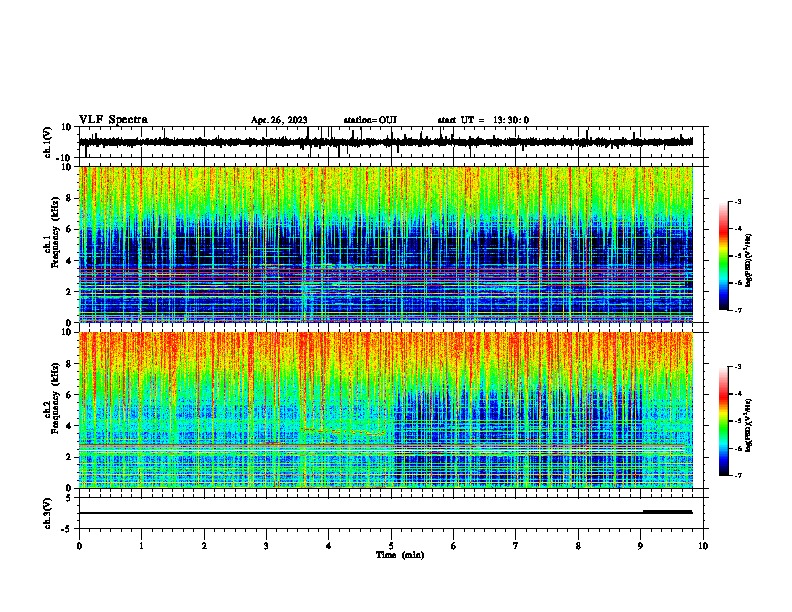
Task: Click tick label '7' on Time axis
Action: [516, 546]
